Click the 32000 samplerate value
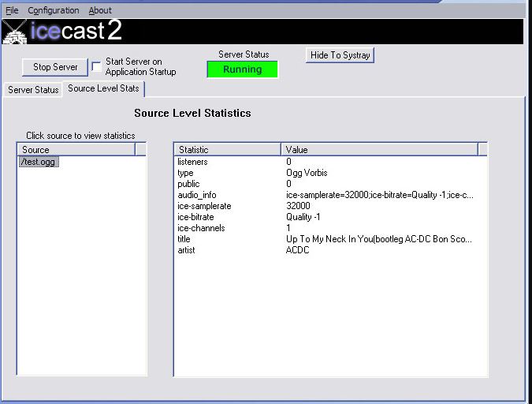Screen dimensions: 532x404 click(x=298, y=206)
